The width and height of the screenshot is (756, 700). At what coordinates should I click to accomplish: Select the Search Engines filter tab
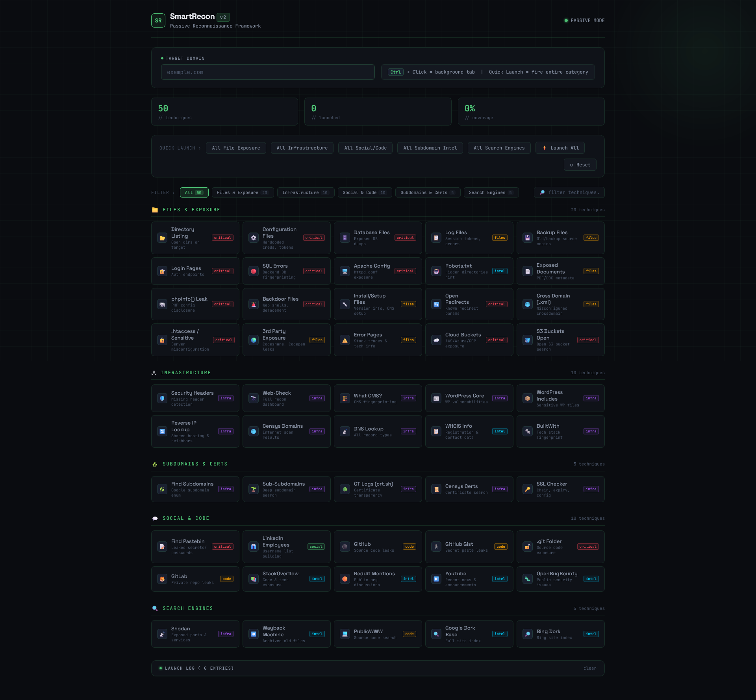tap(491, 192)
